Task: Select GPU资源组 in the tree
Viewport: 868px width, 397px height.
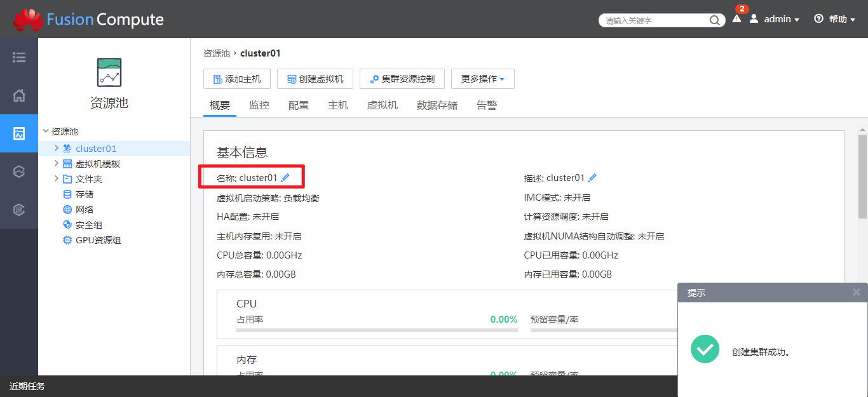Action: 98,240
